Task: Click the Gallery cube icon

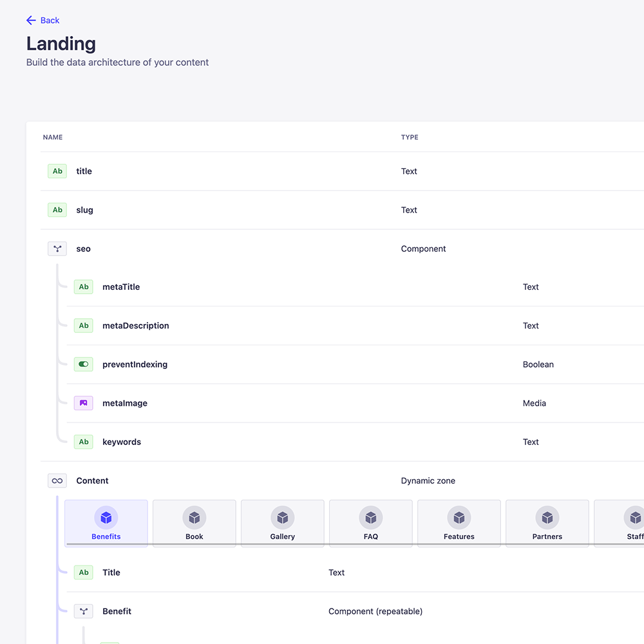Action: pos(283,518)
